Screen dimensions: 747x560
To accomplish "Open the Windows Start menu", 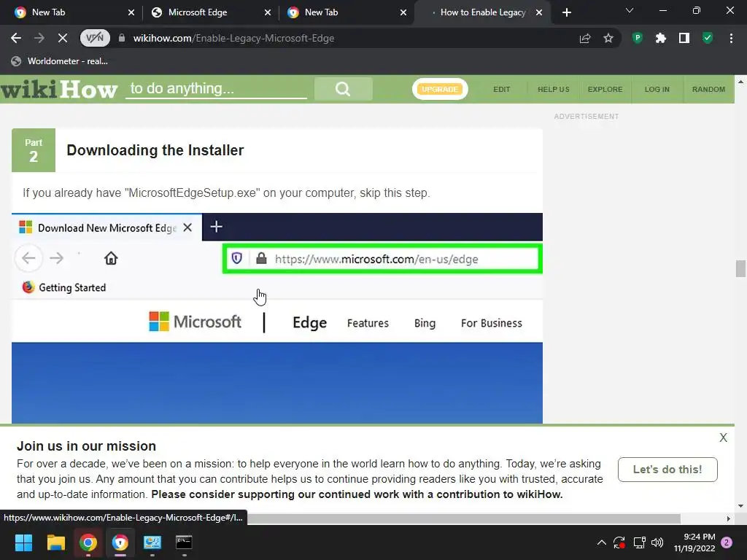I will point(23,542).
